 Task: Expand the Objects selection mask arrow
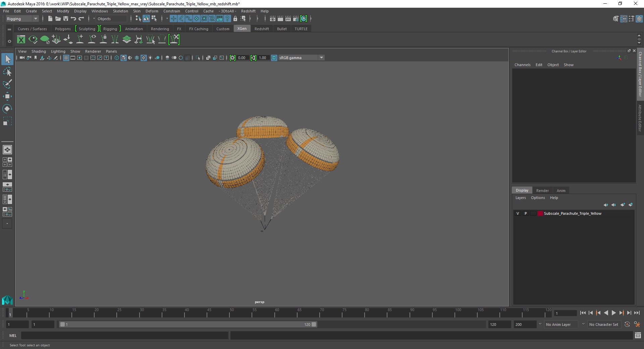click(x=94, y=19)
